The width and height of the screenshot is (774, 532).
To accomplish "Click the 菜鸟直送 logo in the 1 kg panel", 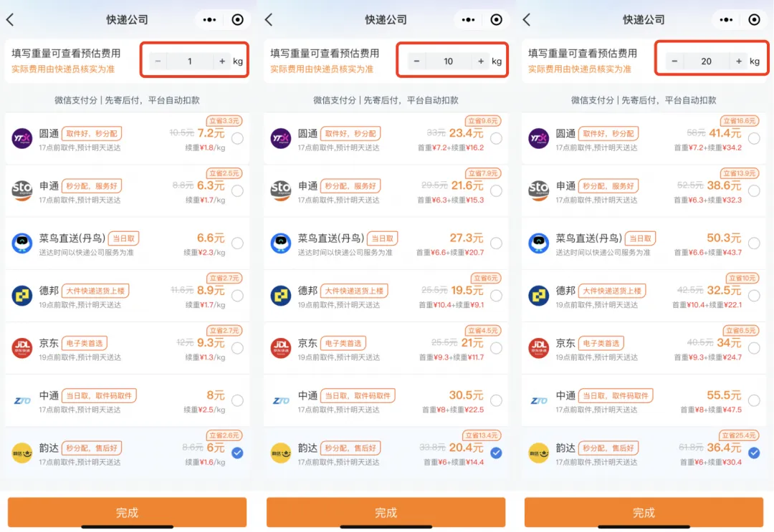I will point(21,243).
